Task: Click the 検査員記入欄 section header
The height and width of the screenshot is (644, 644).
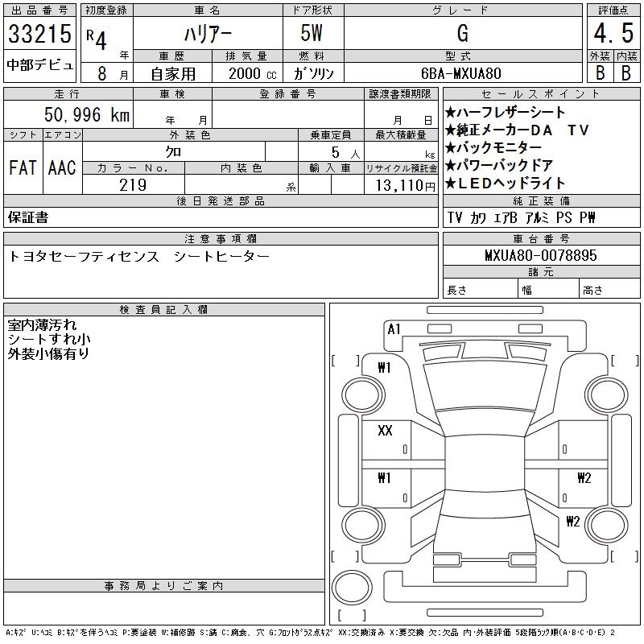Action: (x=164, y=310)
